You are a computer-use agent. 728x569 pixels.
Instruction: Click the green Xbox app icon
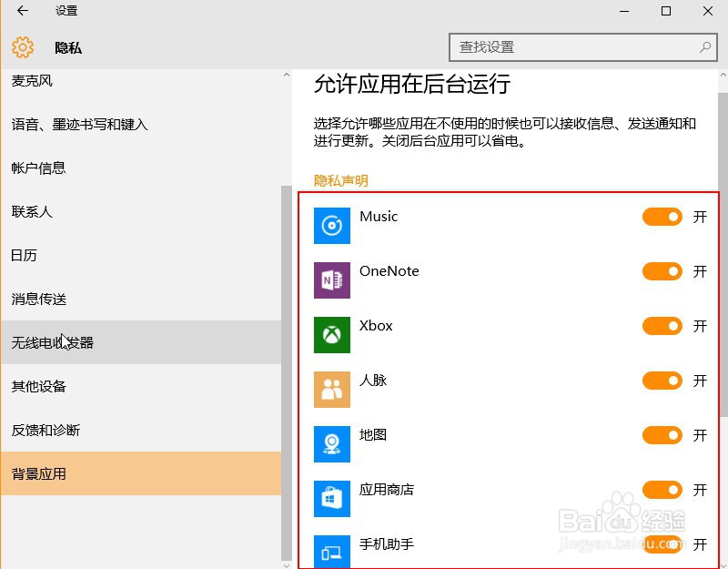click(x=331, y=335)
